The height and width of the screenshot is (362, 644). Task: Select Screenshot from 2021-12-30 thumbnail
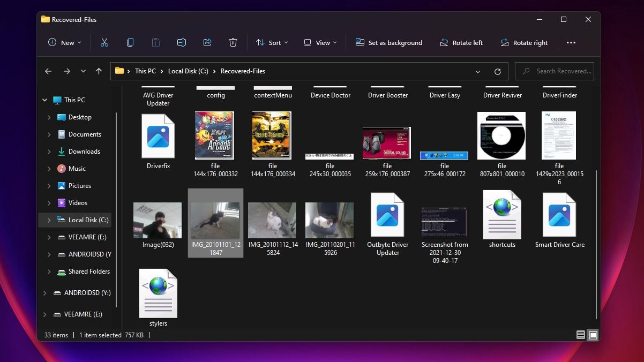tap(444, 221)
